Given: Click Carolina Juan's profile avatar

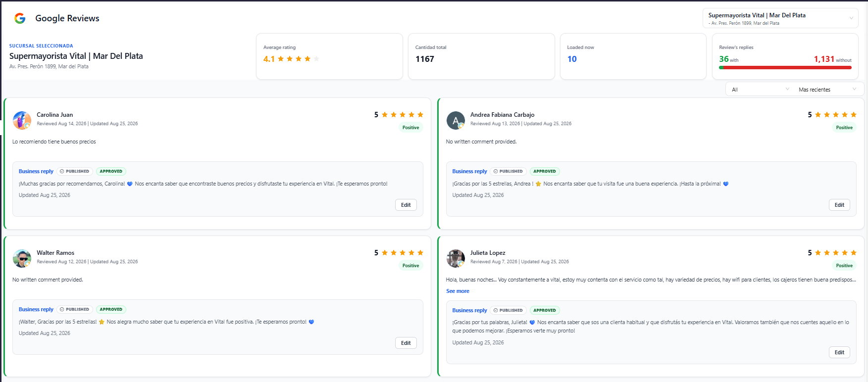Looking at the screenshot, I should tap(22, 120).
